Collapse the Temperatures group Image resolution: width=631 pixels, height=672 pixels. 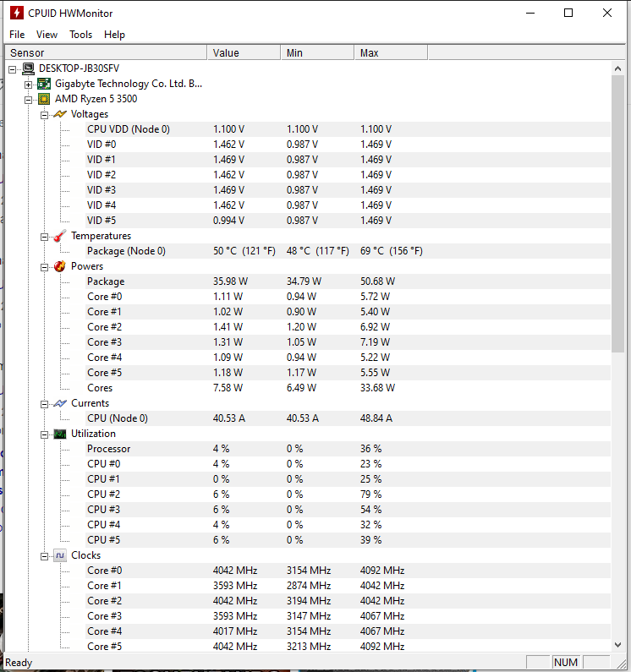44,237
